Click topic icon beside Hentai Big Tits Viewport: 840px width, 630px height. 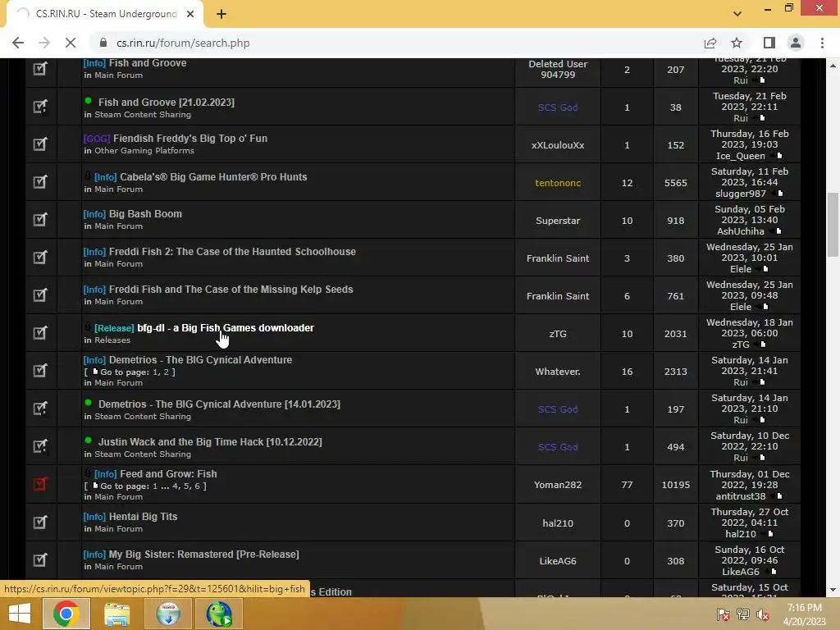[40, 523]
